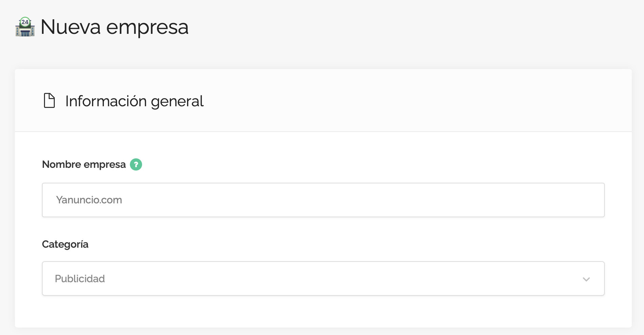Click the word general in the section header
This screenshot has height=335, width=644.
click(x=177, y=101)
